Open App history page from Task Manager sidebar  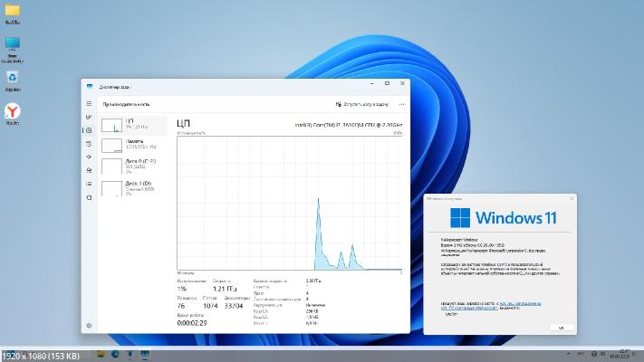click(x=89, y=144)
